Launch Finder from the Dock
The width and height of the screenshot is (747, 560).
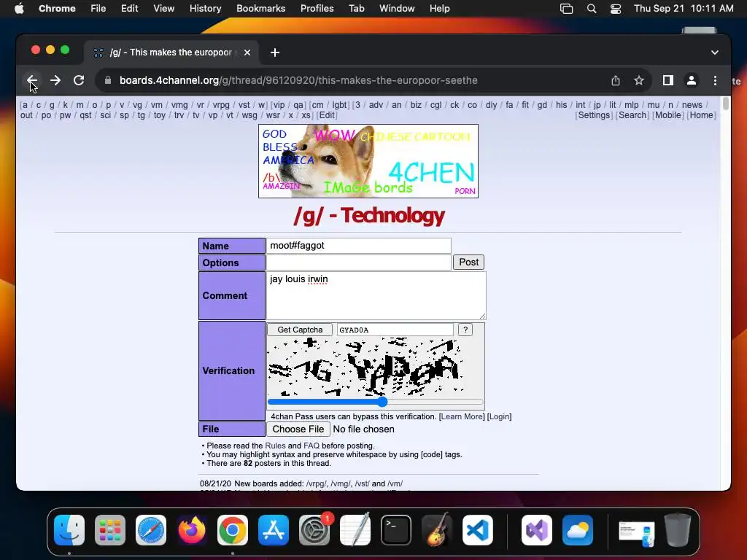69,530
